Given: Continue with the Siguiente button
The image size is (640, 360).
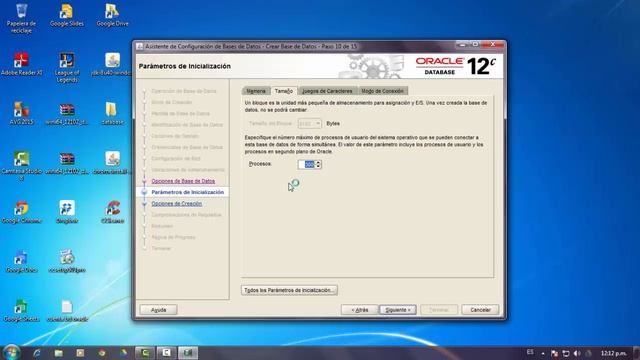Looking at the screenshot, I should 398,310.
